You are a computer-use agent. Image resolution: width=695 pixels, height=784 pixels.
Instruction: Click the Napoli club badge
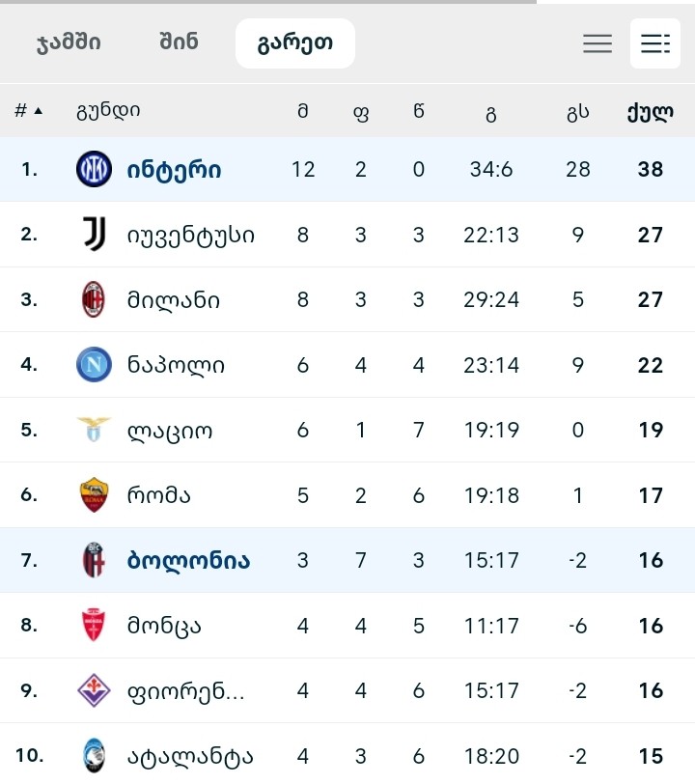(x=94, y=365)
